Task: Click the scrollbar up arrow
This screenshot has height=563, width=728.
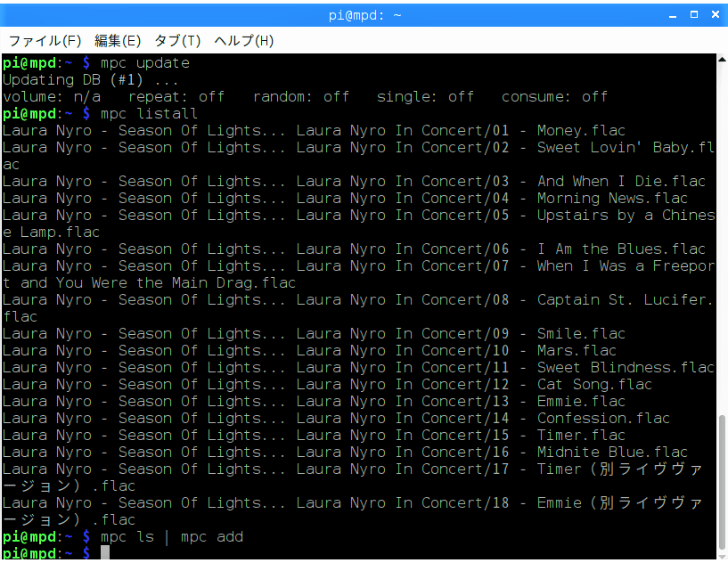Action: click(722, 59)
